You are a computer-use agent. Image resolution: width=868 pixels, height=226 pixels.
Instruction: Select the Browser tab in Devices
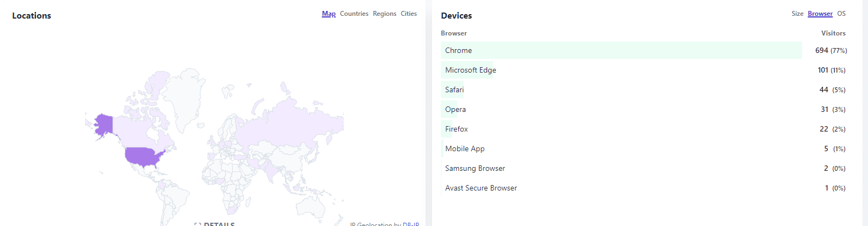(x=820, y=14)
